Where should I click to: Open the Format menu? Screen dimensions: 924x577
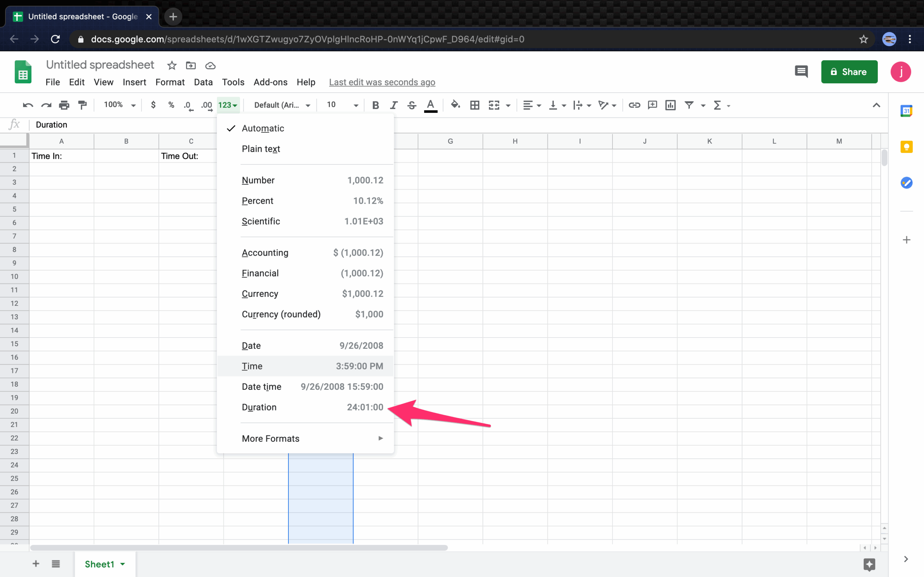pos(170,82)
